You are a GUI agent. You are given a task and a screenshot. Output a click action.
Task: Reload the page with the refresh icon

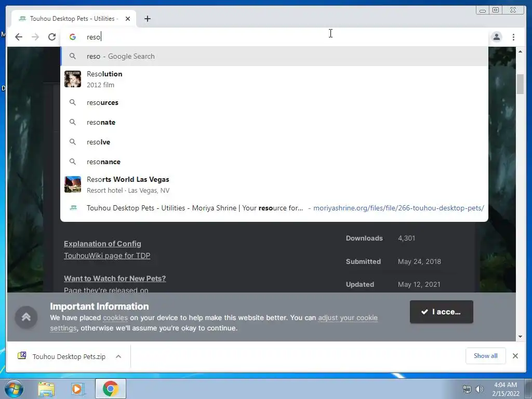[52, 37]
